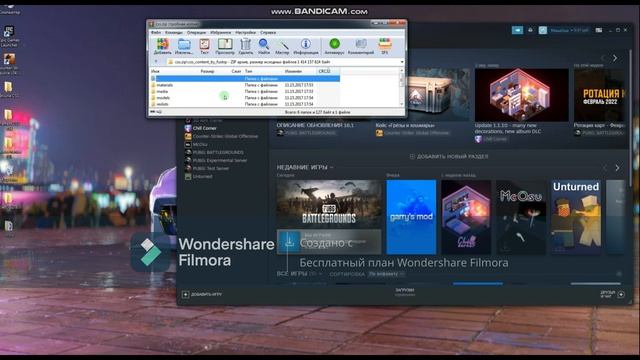This screenshot has width=640, height=360.
Task: Click the WinRAR file list vertical scrollbar
Action: tap(402, 88)
